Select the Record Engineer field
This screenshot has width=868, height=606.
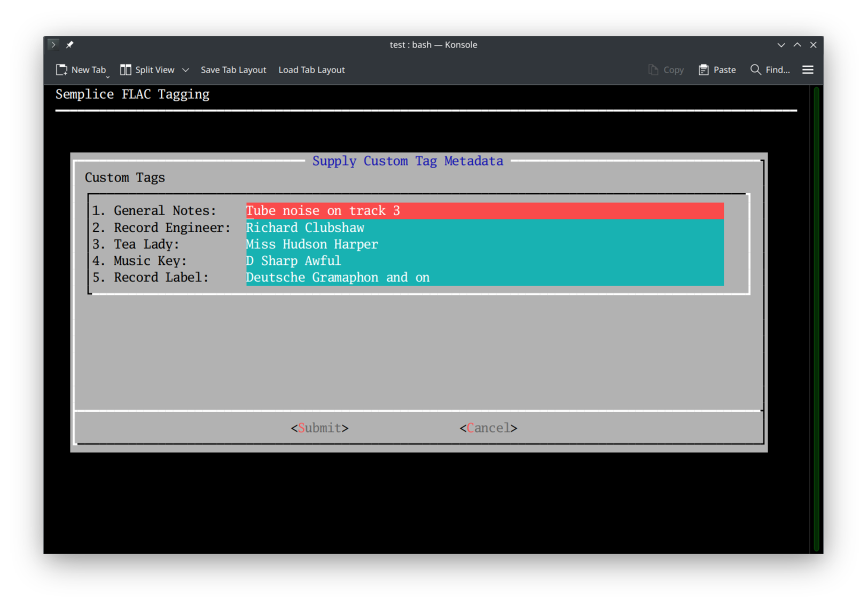pos(484,227)
